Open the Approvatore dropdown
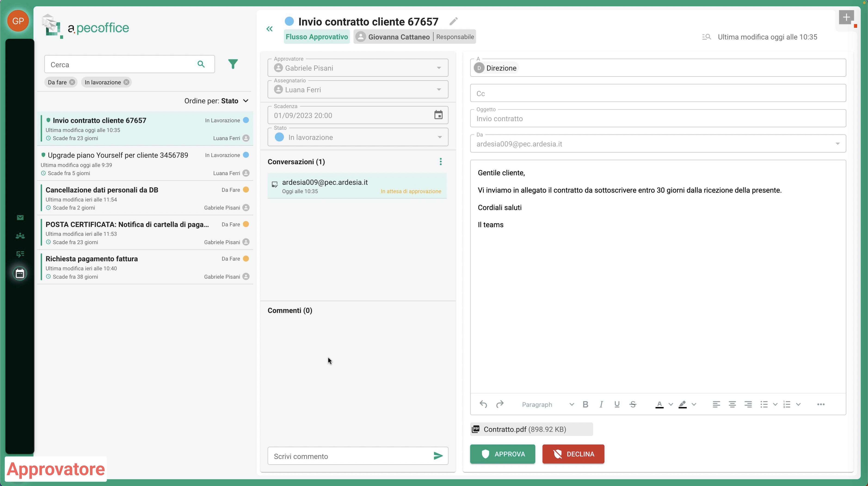Image resolution: width=868 pixels, height=486 pixels. (358, 68)
